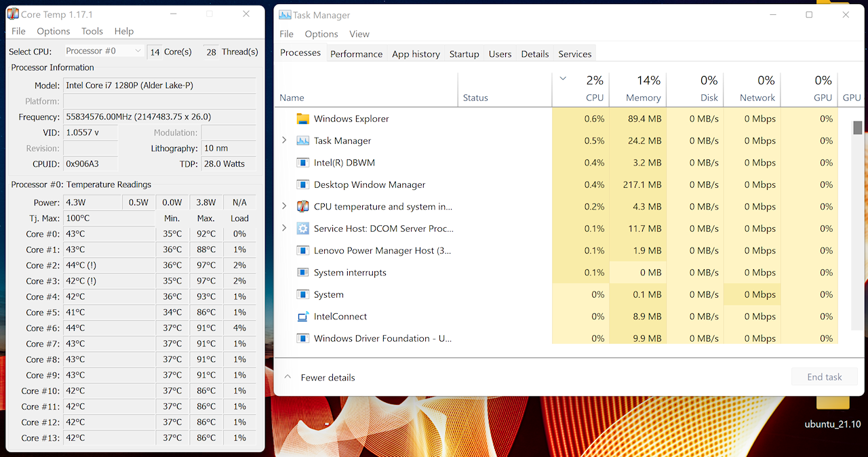Select the Windows Driver Foundation process icon
Screen dimensions: 868x457
303,338
